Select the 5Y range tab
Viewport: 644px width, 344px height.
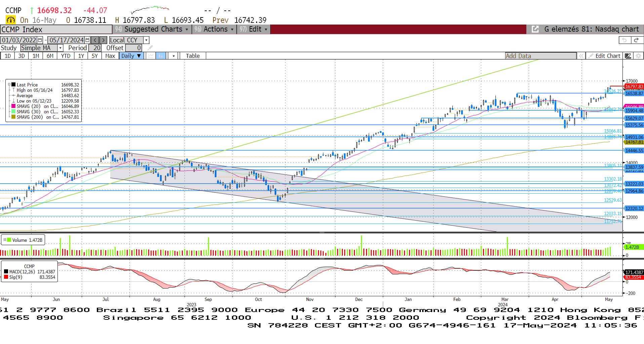tap(95, 56)
